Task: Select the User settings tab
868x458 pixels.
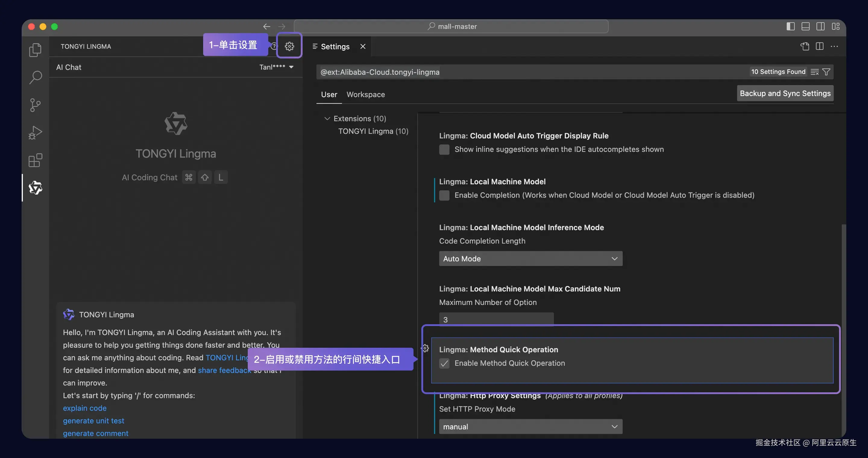Action: point(329,95)
